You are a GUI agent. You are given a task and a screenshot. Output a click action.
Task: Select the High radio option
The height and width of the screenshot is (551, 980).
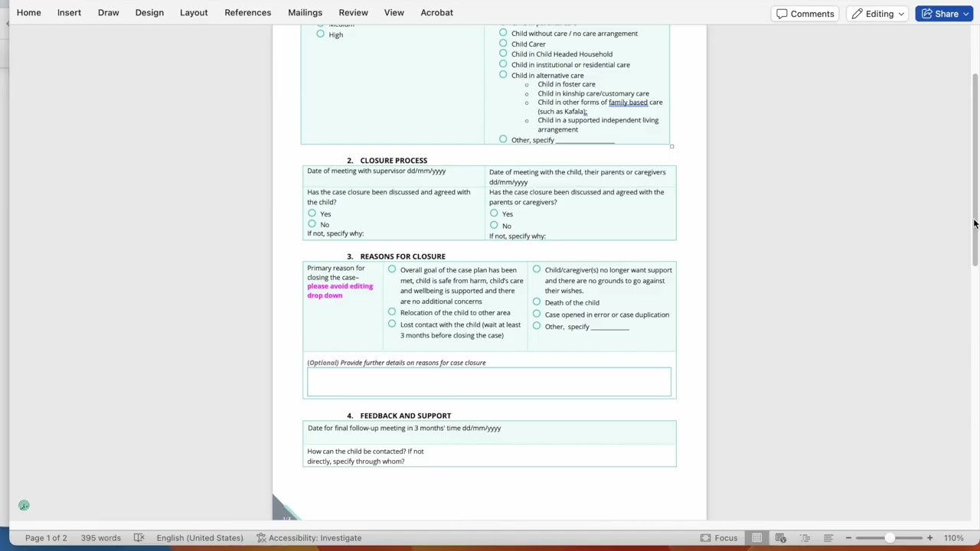tap(321, 34)
